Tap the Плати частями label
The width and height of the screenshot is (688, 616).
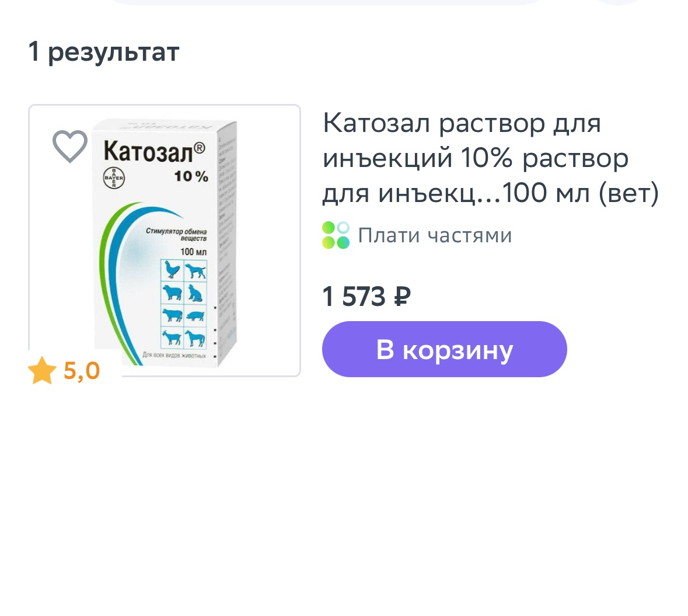click(x=435, y=235)
